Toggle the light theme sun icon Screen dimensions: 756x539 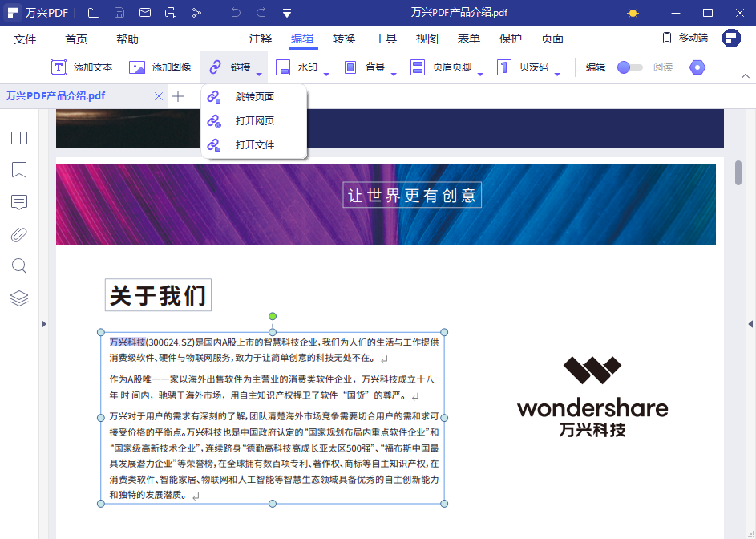[633, 13]
